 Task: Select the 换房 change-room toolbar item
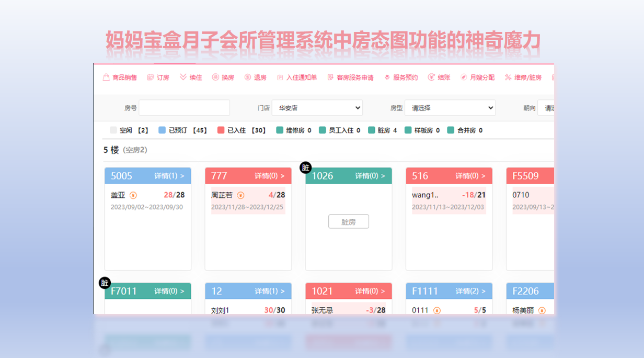[223, 77]
